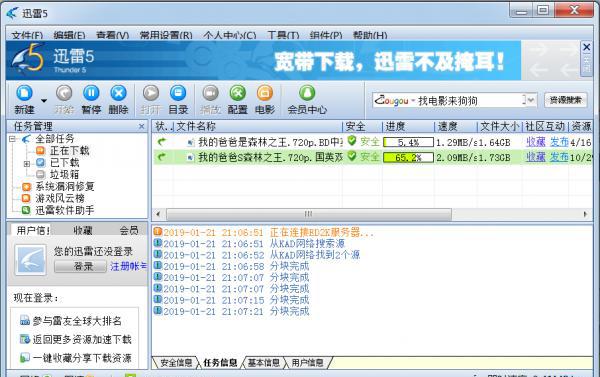This screenshot has width=600, height=377.
Task: Select 游戏风云榜 tree item
Action: click(x=60, y=198)
